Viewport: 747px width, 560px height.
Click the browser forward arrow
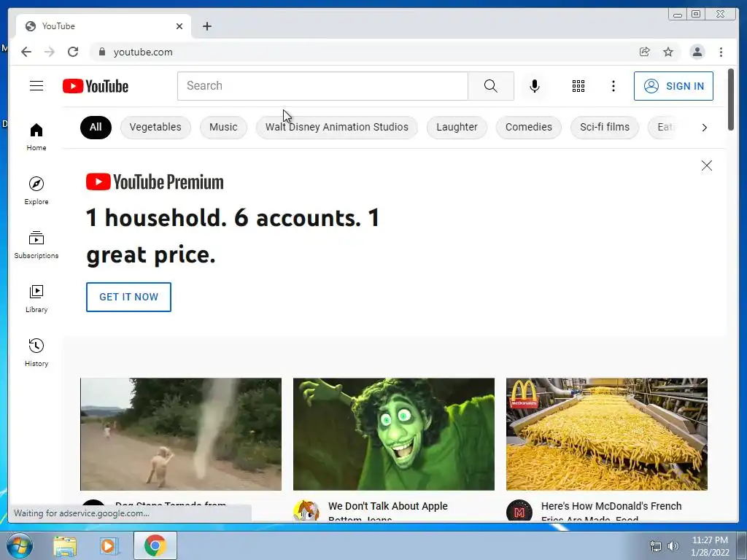tap(50, 52)
